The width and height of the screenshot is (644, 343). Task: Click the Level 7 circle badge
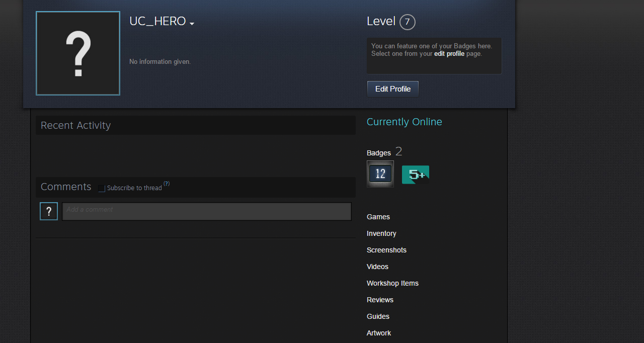(x=408, y=22)
